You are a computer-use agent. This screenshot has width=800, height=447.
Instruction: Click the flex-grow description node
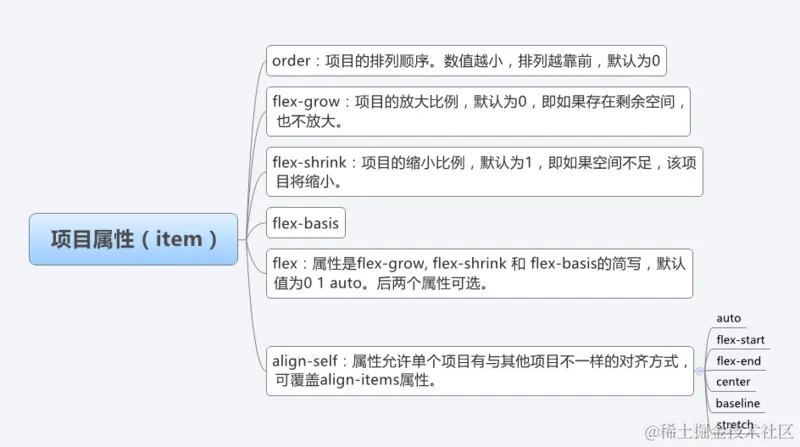click(478, 111)
